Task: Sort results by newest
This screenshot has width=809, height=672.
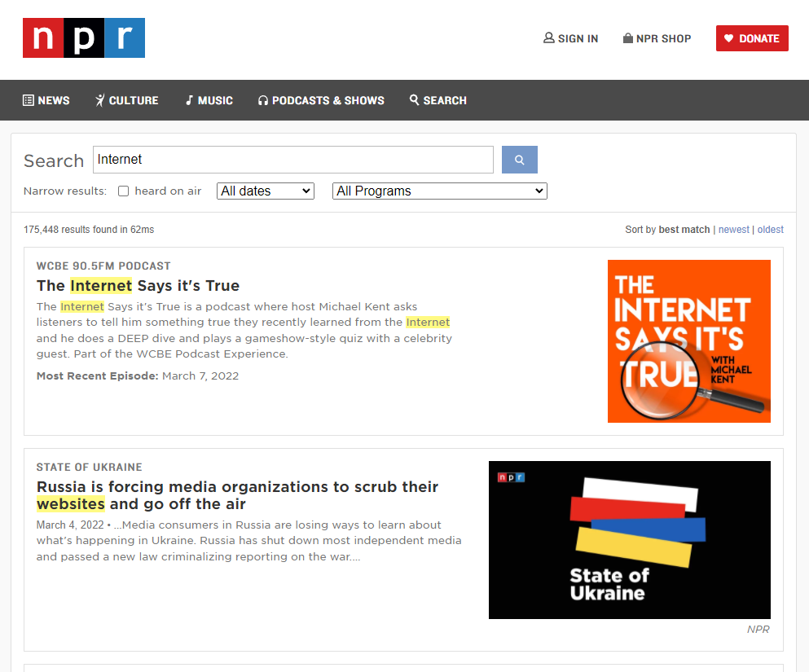Action: click(x=734, y=230)
